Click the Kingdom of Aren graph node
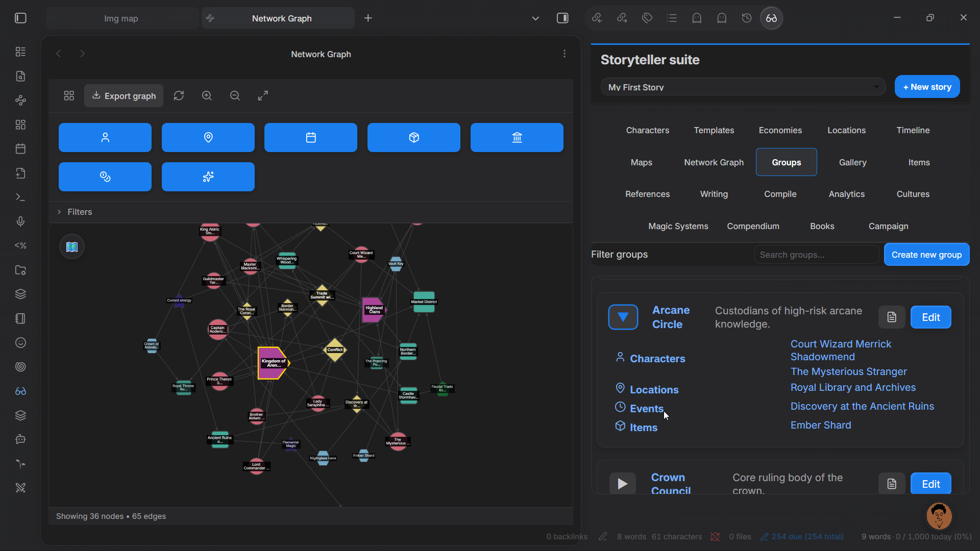 (273, 363)
